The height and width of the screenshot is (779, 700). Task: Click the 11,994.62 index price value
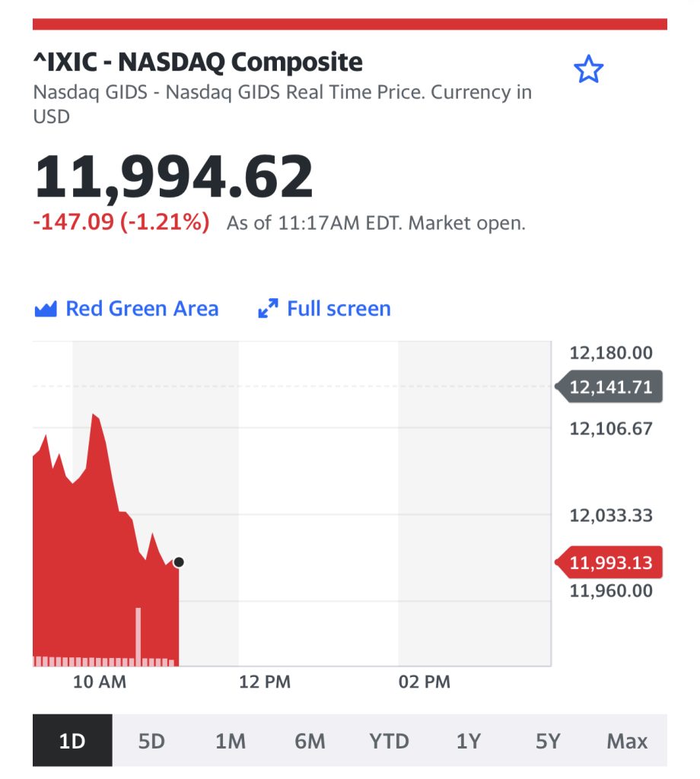click(173, 176)
